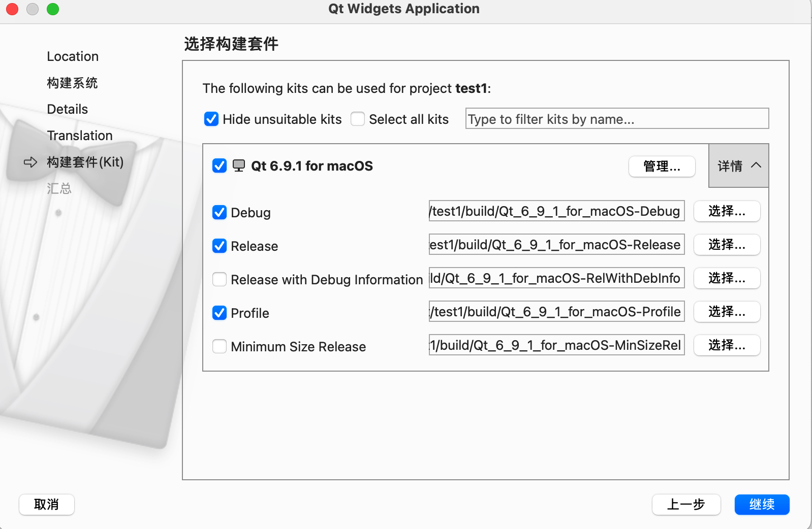Enable Select all kits checkbox
This screenshot has width=812, height=529.
point(358,119)
